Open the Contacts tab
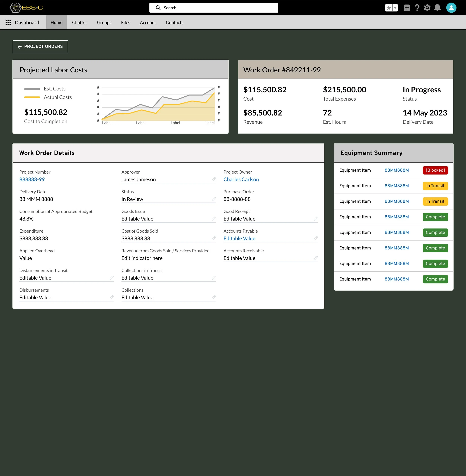Screen dimensions: 466x476 [x=174, y=23]
